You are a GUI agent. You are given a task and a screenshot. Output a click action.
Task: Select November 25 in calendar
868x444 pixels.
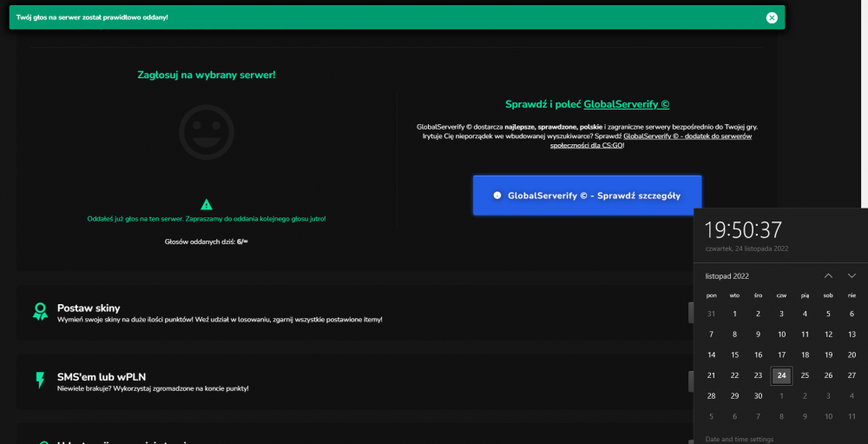point(805,375)
